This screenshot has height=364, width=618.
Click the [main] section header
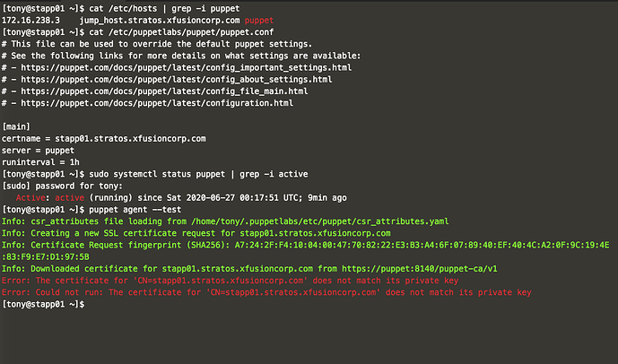pyautogui.click(x=19, y=126)
